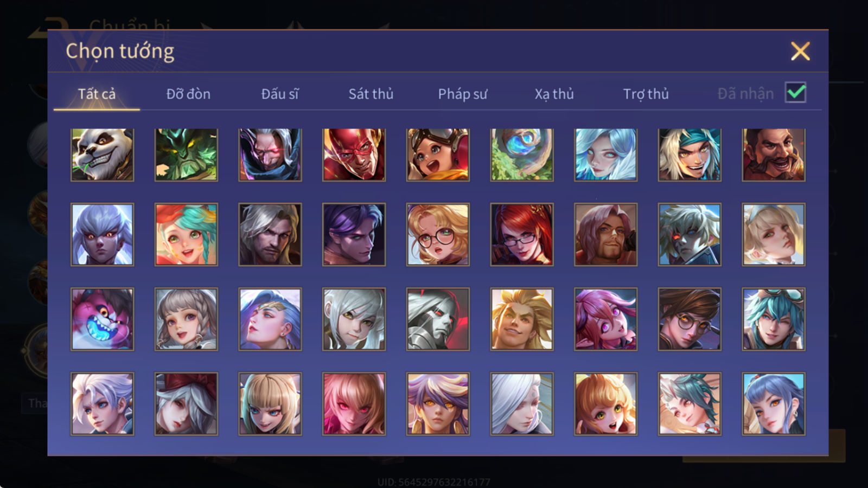Filter heroes by Xạ thủ
The height and width of the screenshot is (488, 868).
click(x=554, y=94)
